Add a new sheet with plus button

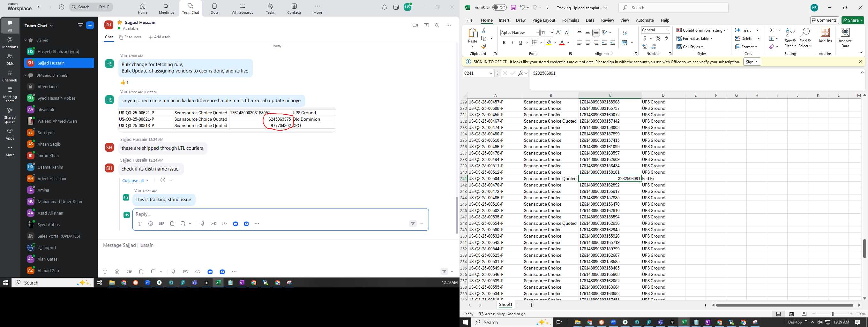[531, 305]
